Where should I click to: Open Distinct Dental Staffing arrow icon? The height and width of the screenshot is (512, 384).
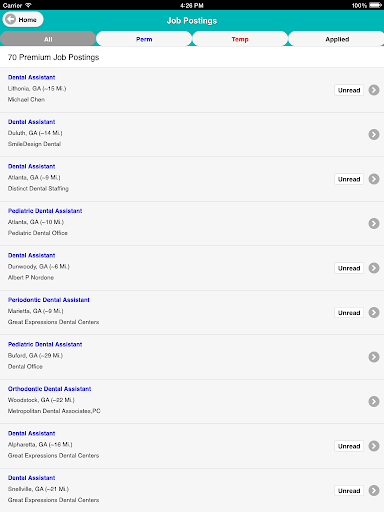[x=374, y=179]
